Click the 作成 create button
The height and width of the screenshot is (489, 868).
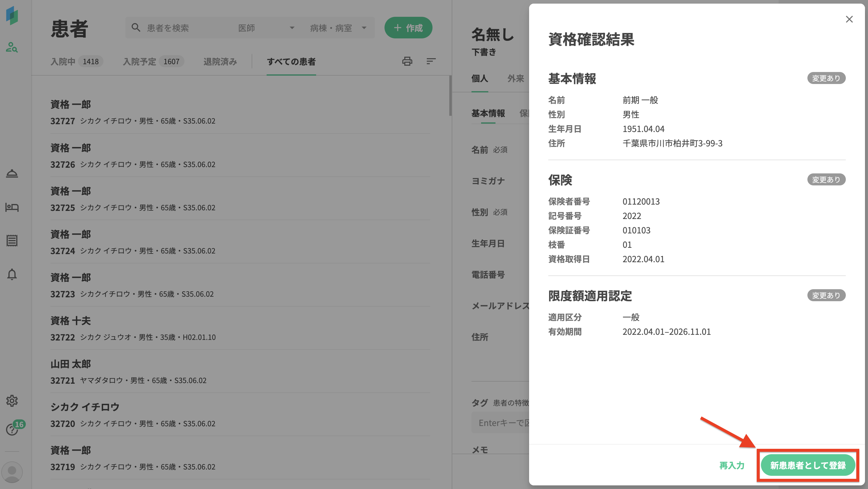pyautogui.click(x=408, y=28)
